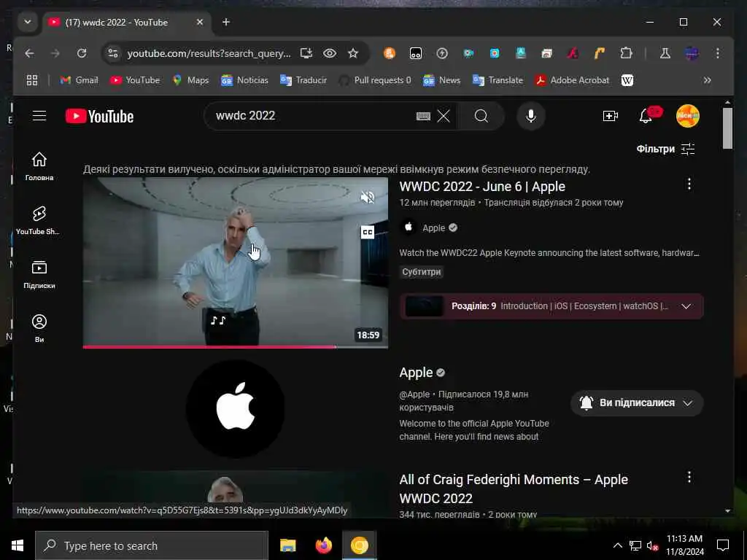The width and height of the screenshot is (747, 560).
Task: Launch Firefox from the taskbar
Action: 323,545
